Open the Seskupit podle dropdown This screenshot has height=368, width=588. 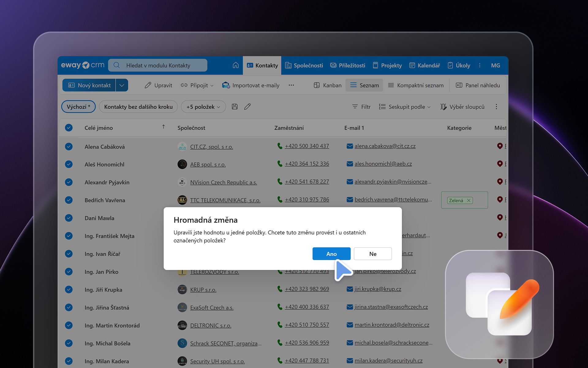click(405, 107)
